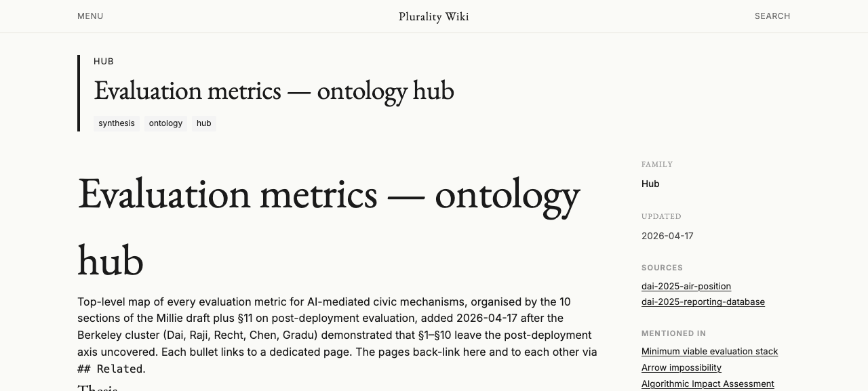Go to the Plurality Wiki home title
The width and height of the screenshot is (868, 391).
tap(434, 16)
